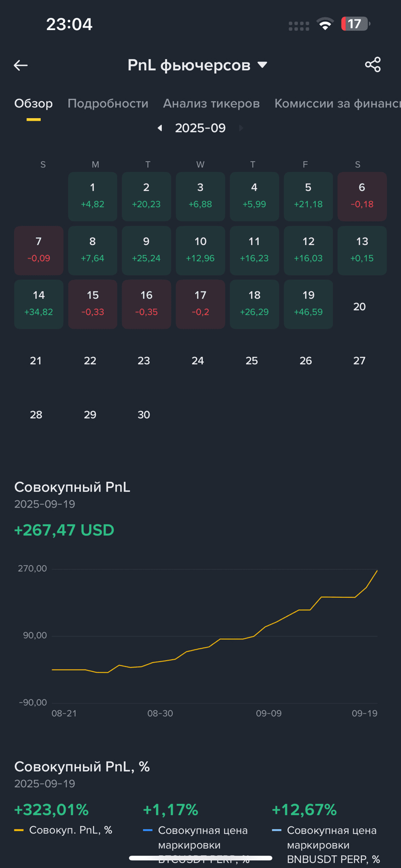Select the Обзор tab
Image resolution: width=401 pixels, height=868 pixels.
[33, 104]
